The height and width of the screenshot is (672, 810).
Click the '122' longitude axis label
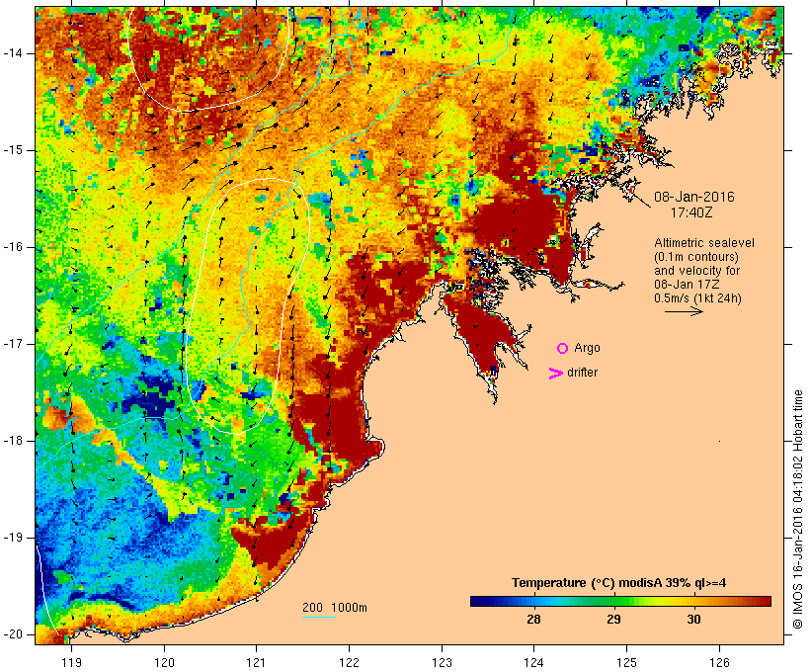pos(349,663)
